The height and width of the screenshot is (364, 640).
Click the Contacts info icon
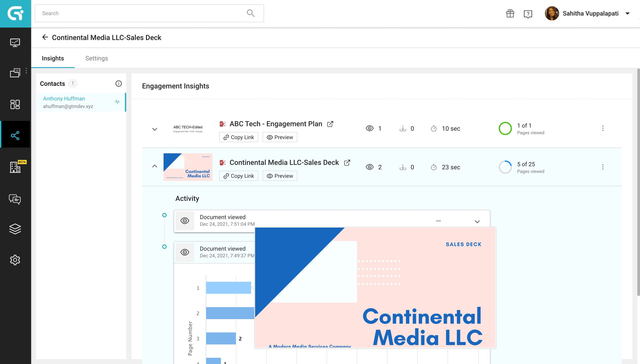(x=118, y=84)
